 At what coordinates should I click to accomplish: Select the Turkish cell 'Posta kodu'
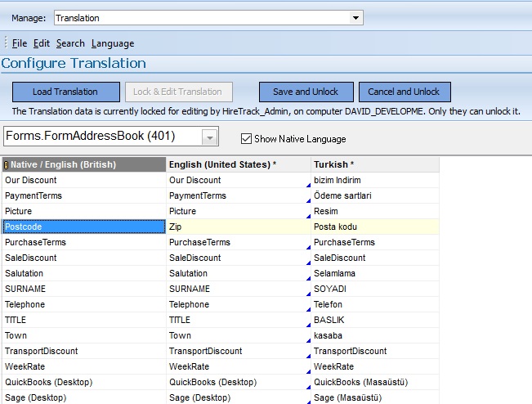(374, 227)
